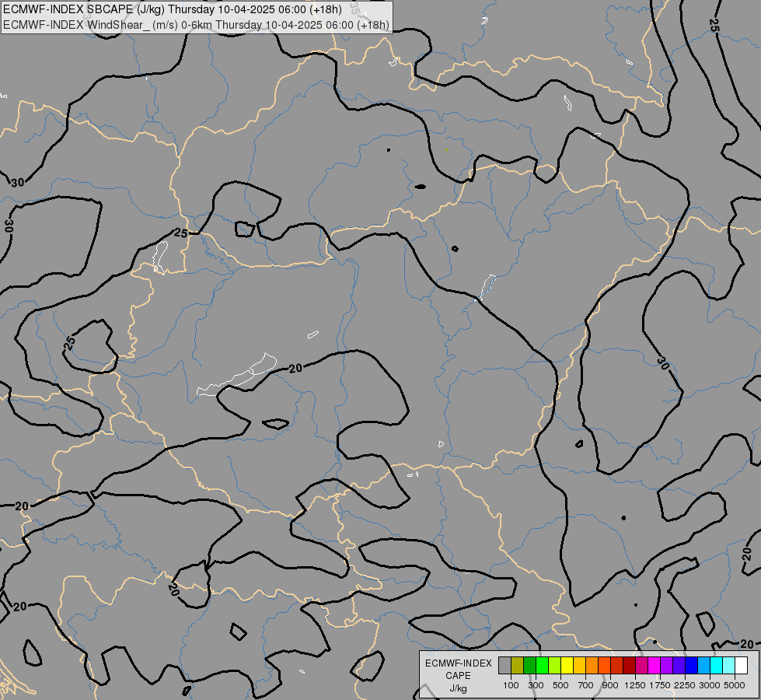The height and width of the screenshot is (700, 761).
Task: Click the 1250 legend value
Action: (635, 685)
